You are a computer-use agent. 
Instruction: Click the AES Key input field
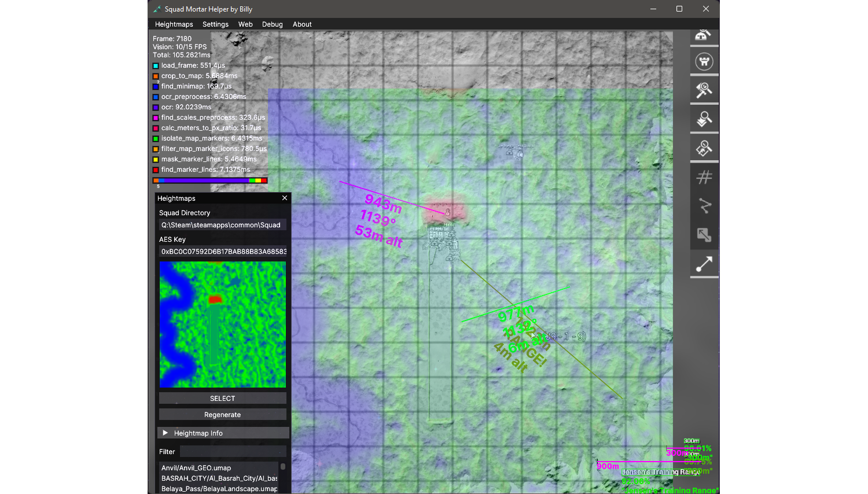[x=223, y=252]
